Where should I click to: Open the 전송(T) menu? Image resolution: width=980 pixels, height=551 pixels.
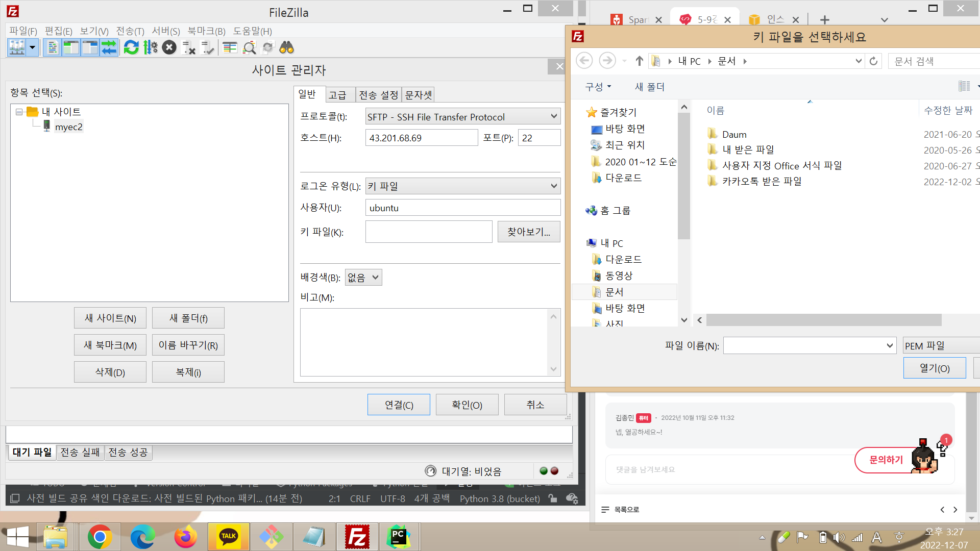tap(130, 31)
